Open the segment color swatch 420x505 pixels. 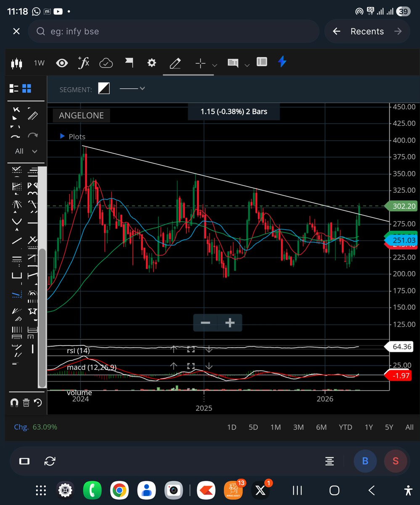coord(104,88)
